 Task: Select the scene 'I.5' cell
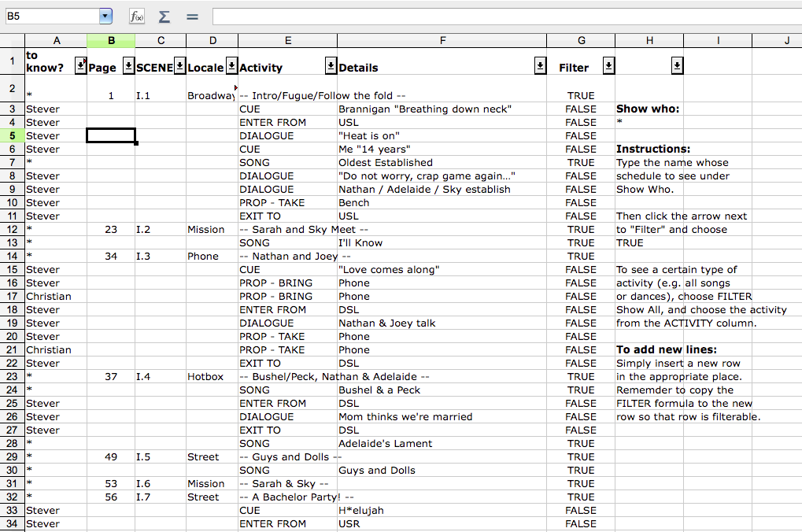pos(161,456)
